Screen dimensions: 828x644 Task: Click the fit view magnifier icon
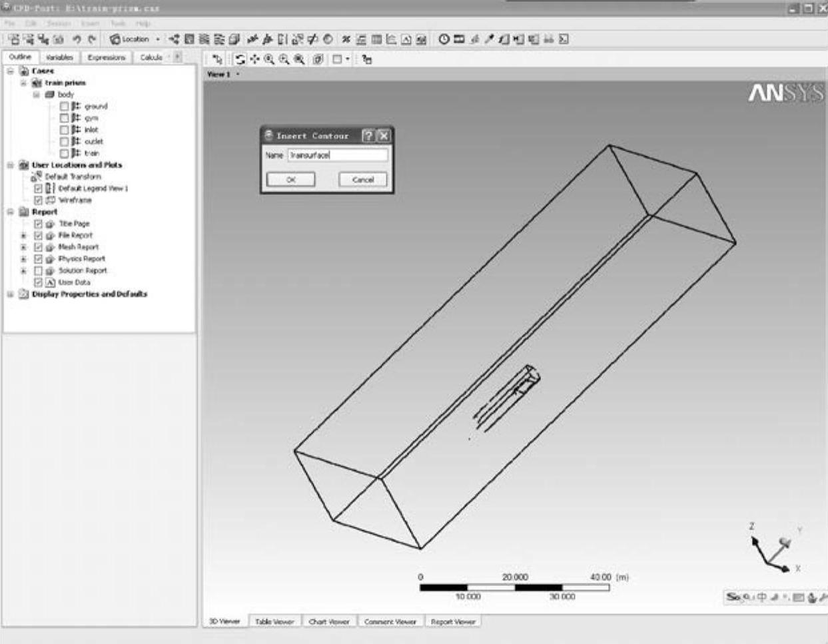click(x=299, y=59)
